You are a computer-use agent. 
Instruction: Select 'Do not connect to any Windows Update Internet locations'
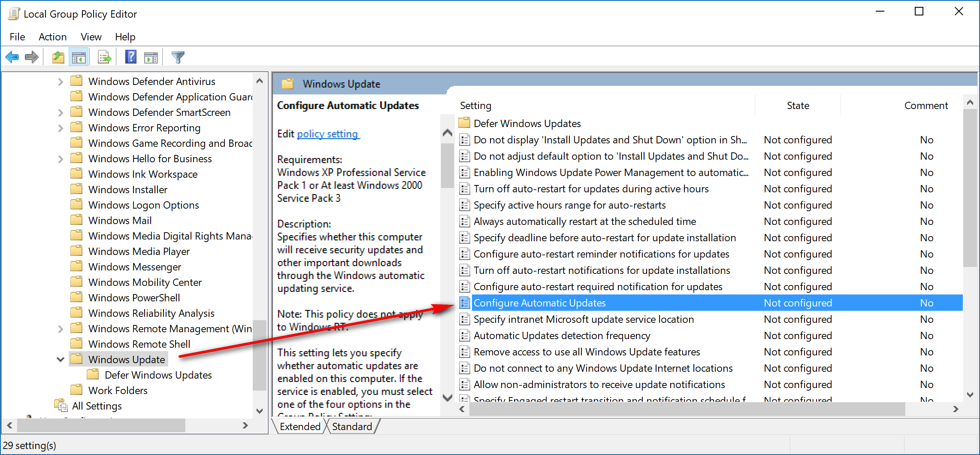pyautogui.click(x=603, y=368)
